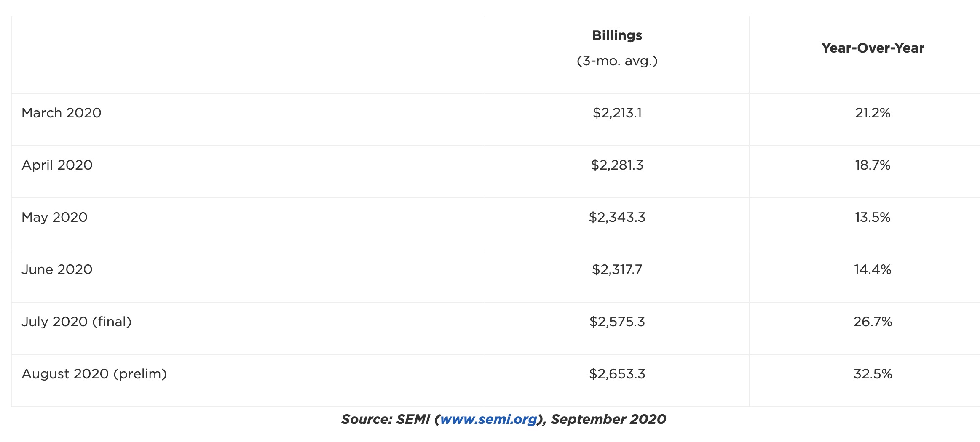Select the $2,343.3 billings cell
Screen dimensions: 980x442
coord(617,217)
